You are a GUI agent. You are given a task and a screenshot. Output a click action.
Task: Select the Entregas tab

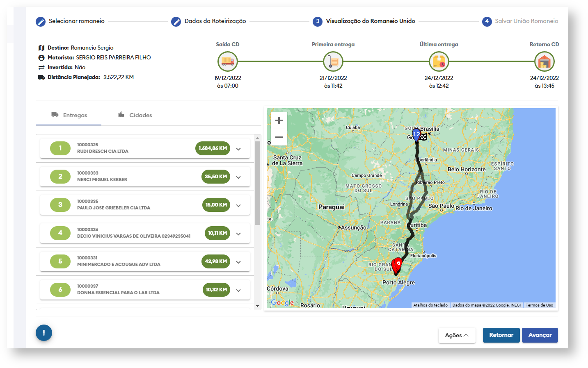click(x=69, y=115)
